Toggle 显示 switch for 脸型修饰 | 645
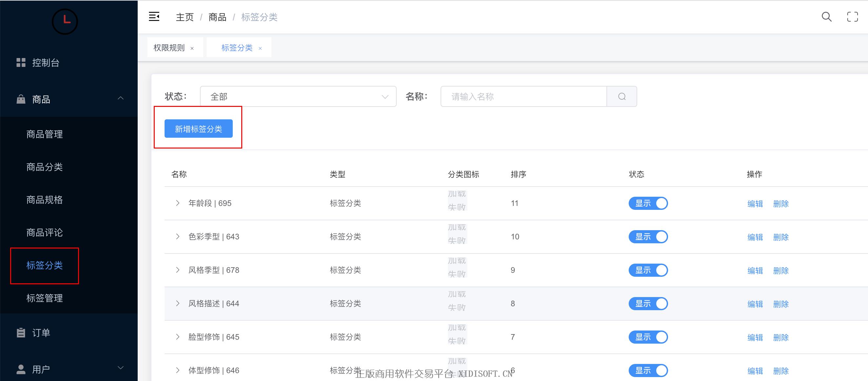The height and width of the screenshot is (381, 868). 648,337
